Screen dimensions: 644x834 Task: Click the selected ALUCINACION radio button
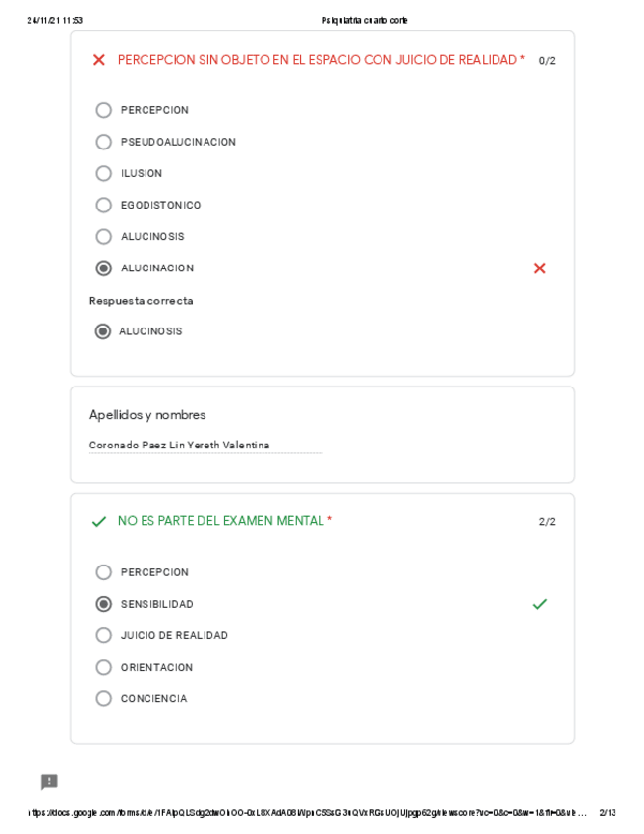point(104,268)
